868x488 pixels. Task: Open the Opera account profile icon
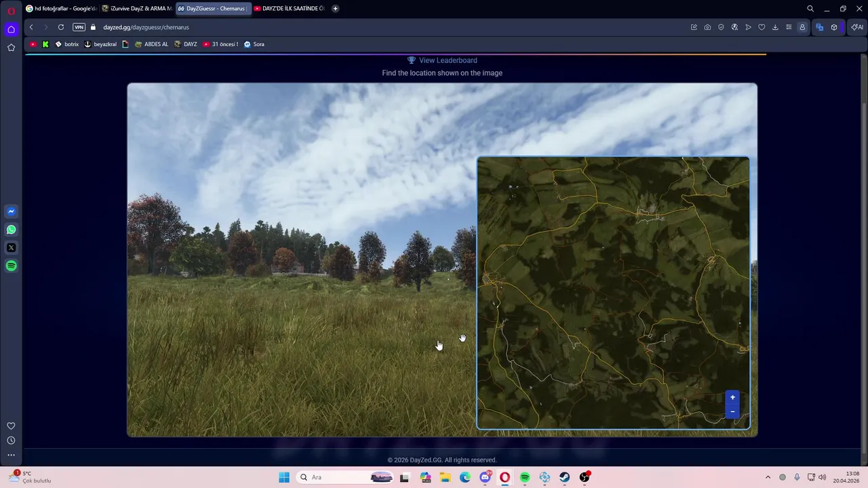pyautogui.click(x=802, y=27)
